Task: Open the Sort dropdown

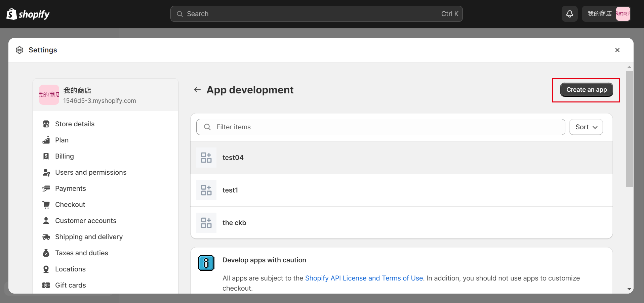Action: pos(586,127)
